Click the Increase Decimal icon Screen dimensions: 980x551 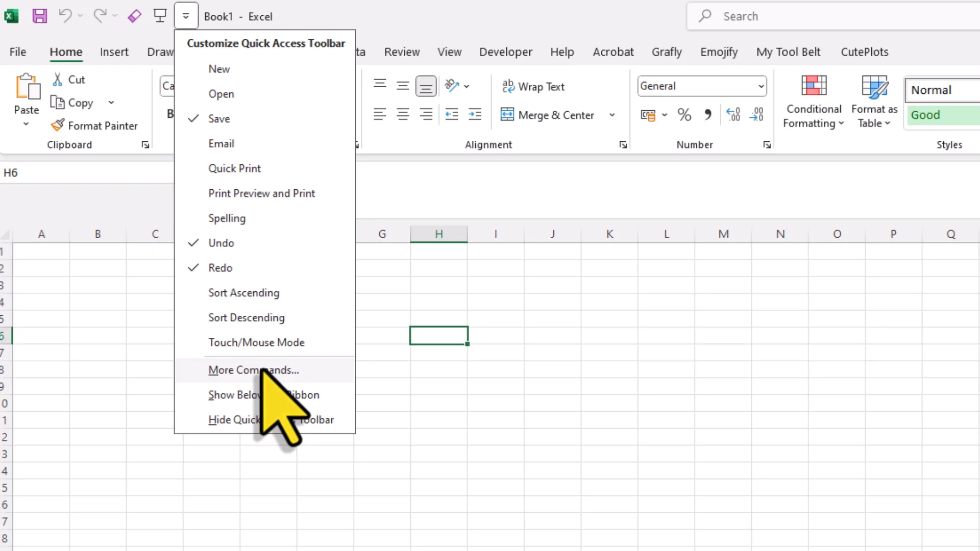point(733,114)
